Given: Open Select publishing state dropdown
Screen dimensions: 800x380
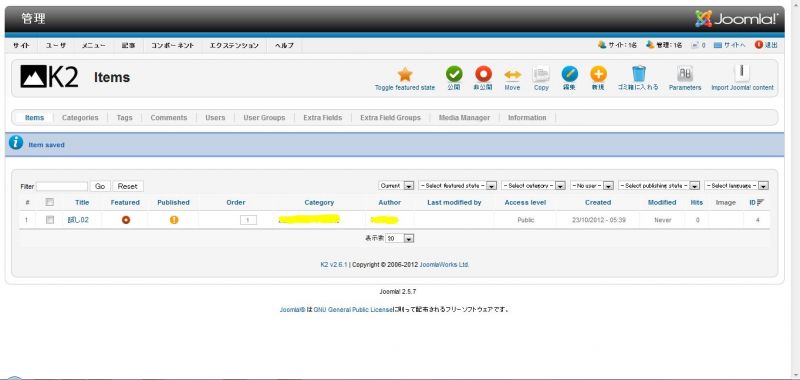Looking at the screenshot, I should [659, 186].
